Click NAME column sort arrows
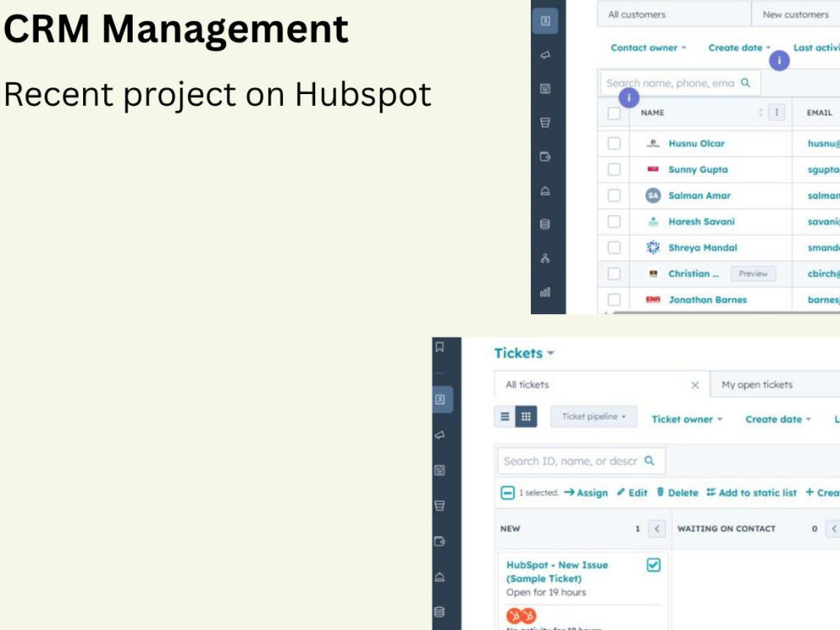Viewport: 840px width, 630px height. (x=761, y=113)
